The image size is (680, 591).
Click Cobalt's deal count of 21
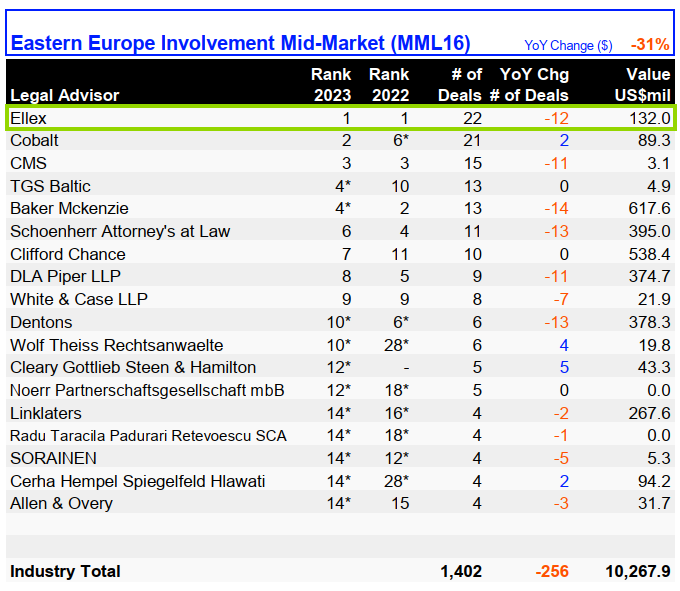pyautogui.click(x=472, y=140)
